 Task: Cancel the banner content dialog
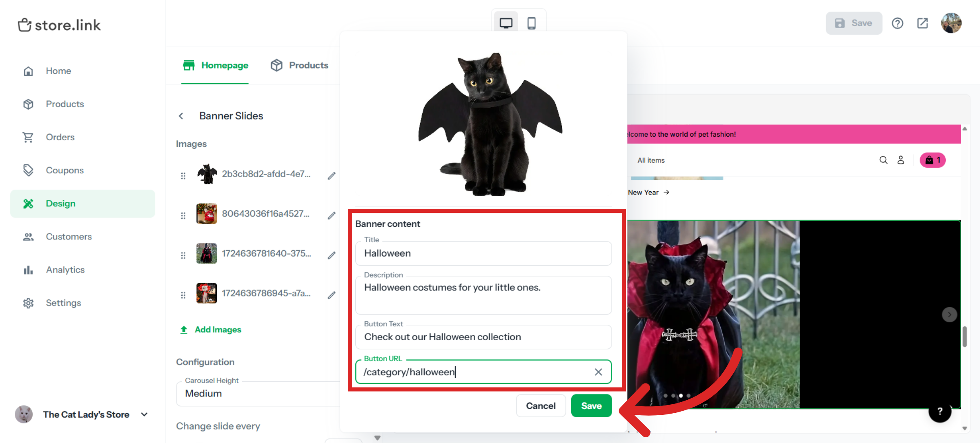click(541, 406)
